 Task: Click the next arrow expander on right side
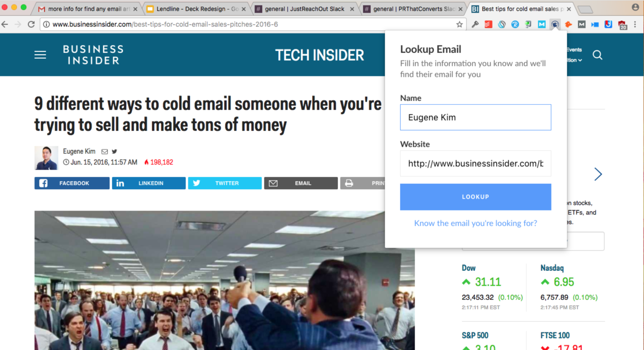click(598, 174)
